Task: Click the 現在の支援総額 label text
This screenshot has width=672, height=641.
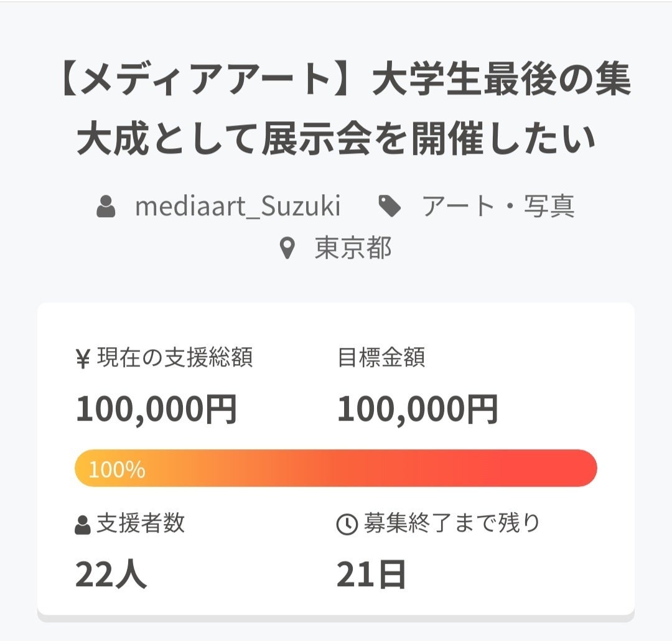Action: [175, 358]
